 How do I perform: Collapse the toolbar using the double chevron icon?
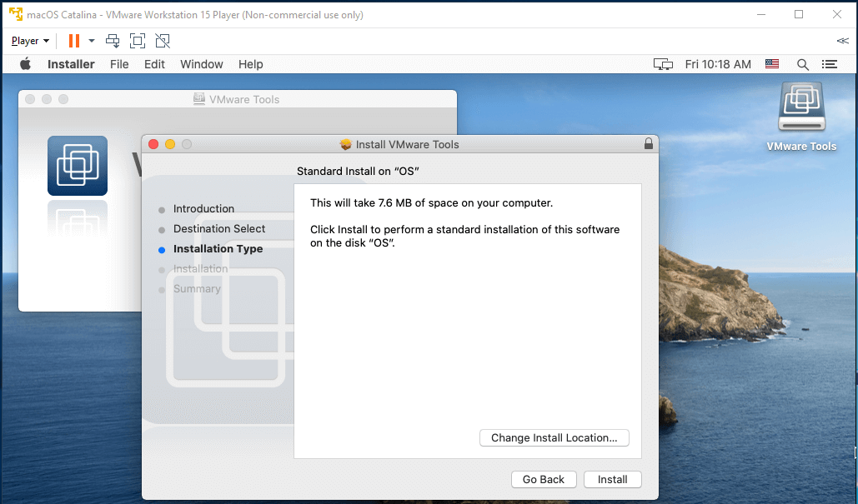point(843,41)
